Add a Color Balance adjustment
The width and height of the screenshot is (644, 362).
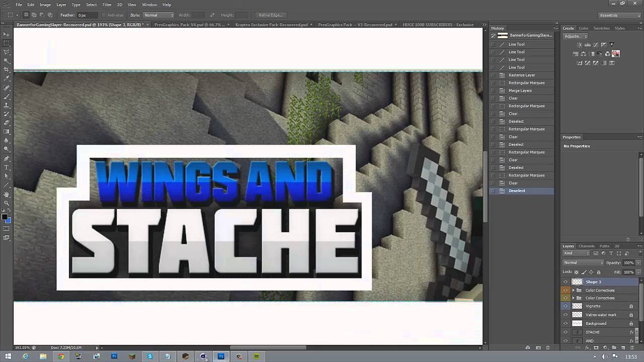point(584,54)
